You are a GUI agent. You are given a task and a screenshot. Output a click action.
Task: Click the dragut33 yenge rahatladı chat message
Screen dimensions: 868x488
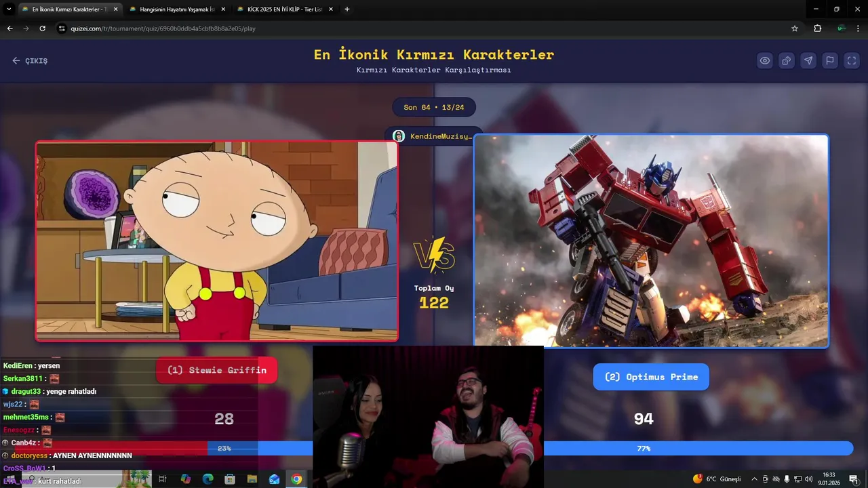click(x=50, y=391)
